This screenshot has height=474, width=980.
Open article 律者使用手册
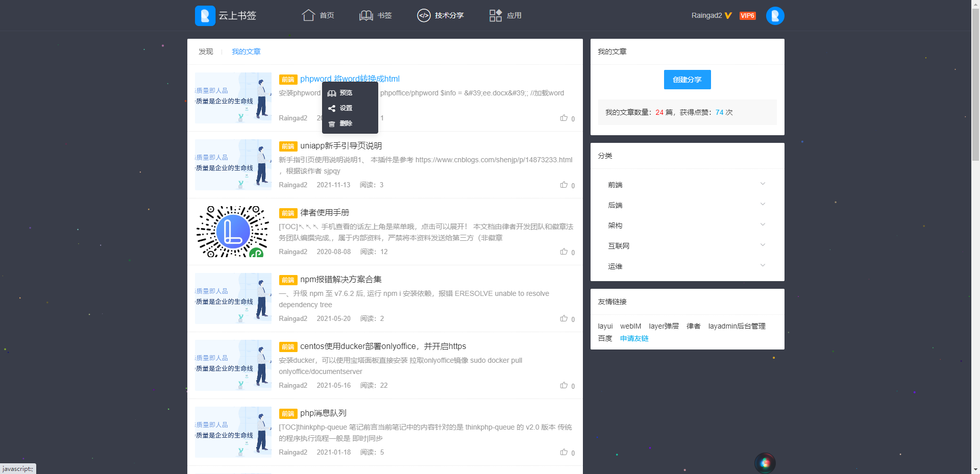(325, 213)
